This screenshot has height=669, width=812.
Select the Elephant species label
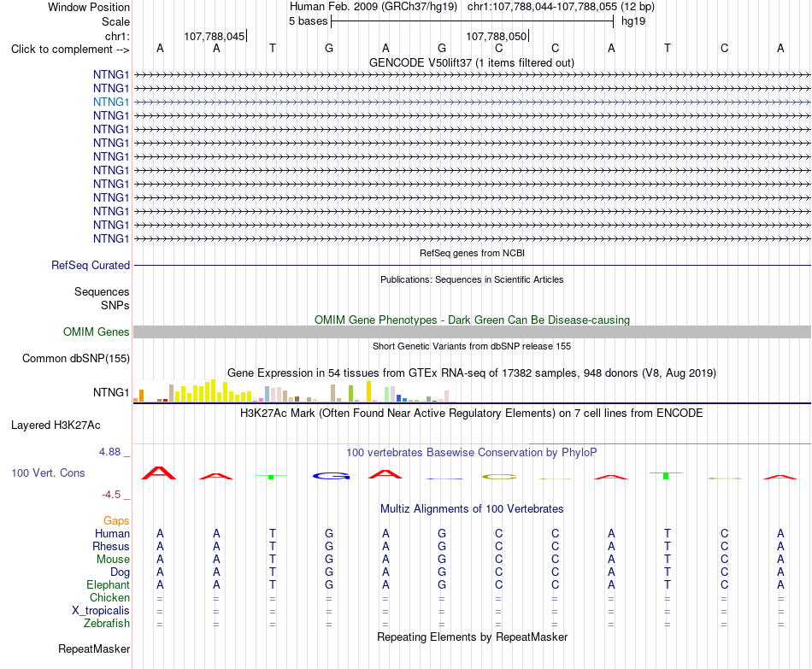(109, 584)
